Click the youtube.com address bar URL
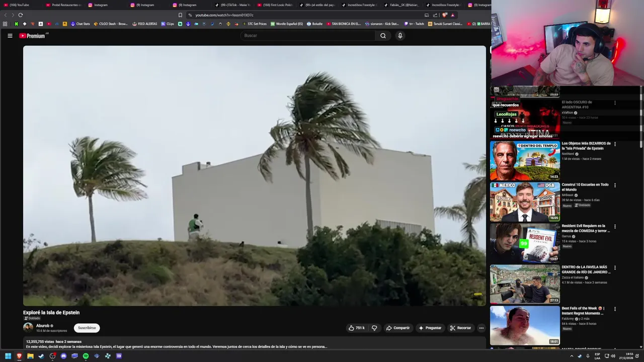Image resolution: width=644 pixels, height=362 pixels. pyautogui.click(x=224, y=15)
